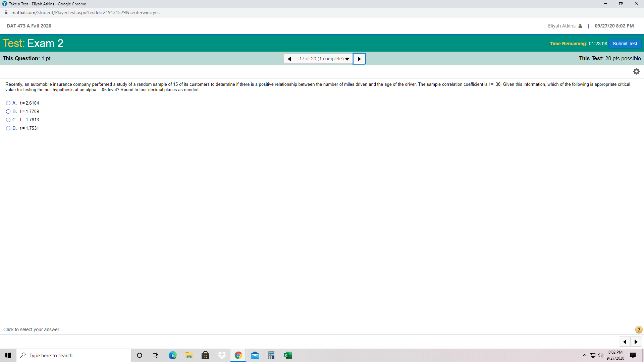Click the Help question mark icon
This screenshot has height=362, width=644.
(x=638, y=329)
